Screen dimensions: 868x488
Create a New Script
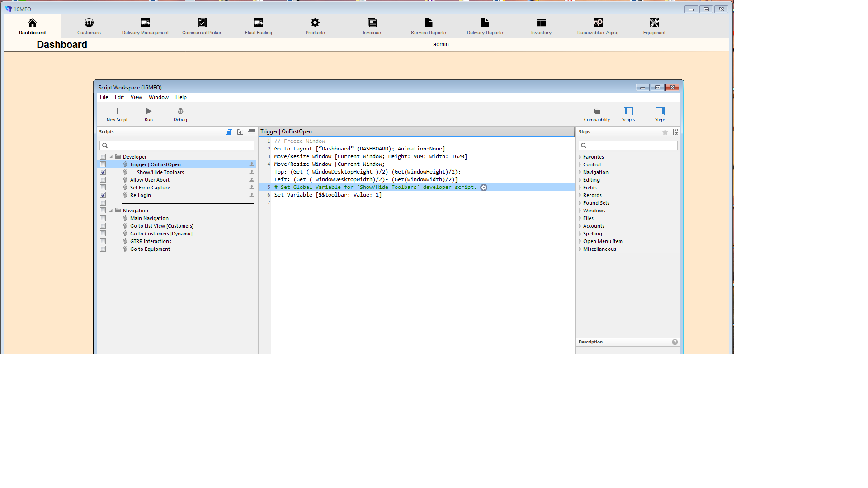click(x=117, y=111)
